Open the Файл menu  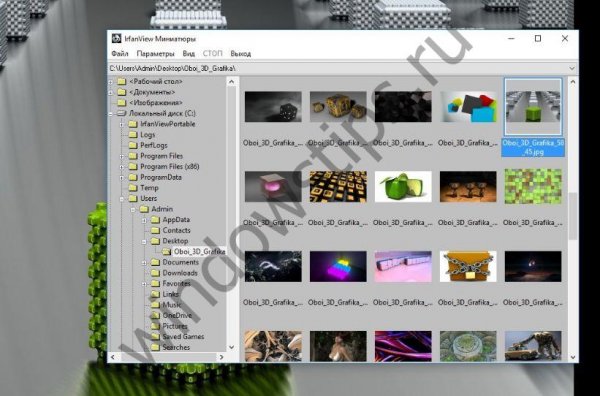tap(120, 54)
